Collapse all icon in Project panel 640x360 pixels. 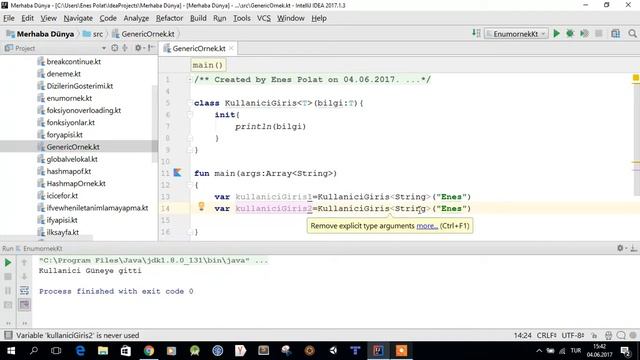pyautogui.click(x=125, y=48)
